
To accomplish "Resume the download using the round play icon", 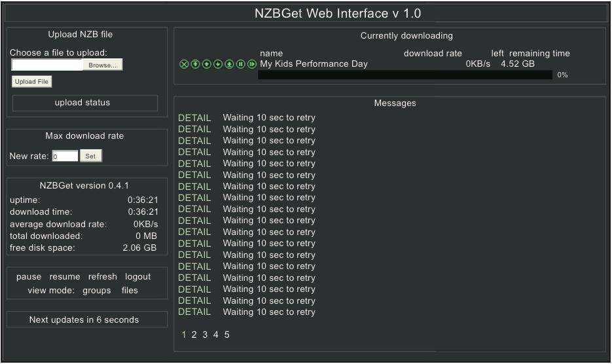I will coord(252,64).
